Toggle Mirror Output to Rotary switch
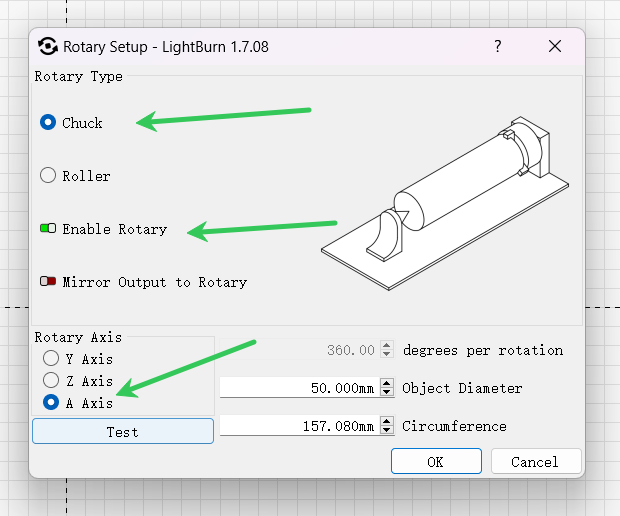This screenshot has height=516, width=620. pyautogui.click(x=48, y=281)
